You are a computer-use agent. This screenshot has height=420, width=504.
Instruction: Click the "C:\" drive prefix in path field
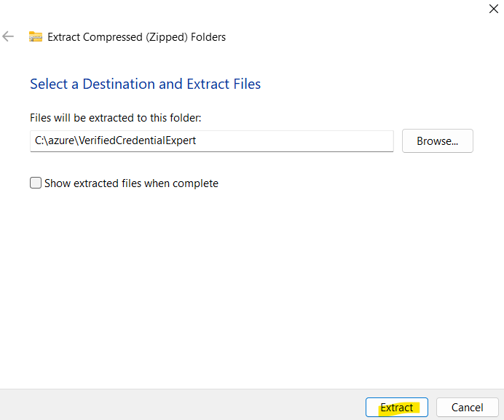(42, 140)
